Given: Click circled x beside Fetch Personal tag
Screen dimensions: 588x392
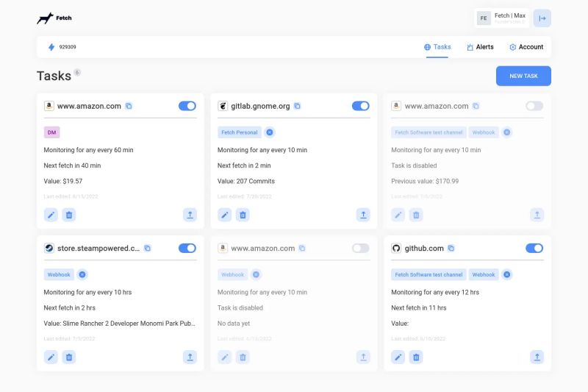Looking at the screenshot, I should (x=270, y=132).
